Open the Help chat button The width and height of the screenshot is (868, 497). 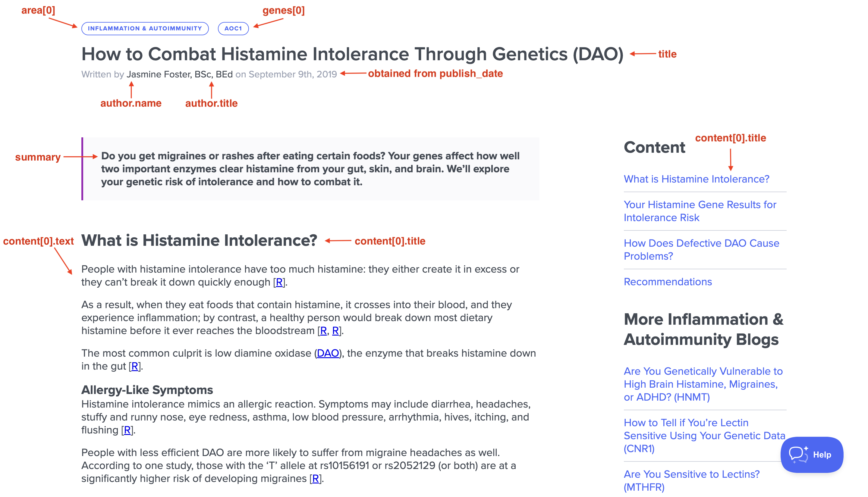pyautogui.click(x=811, y=454)
